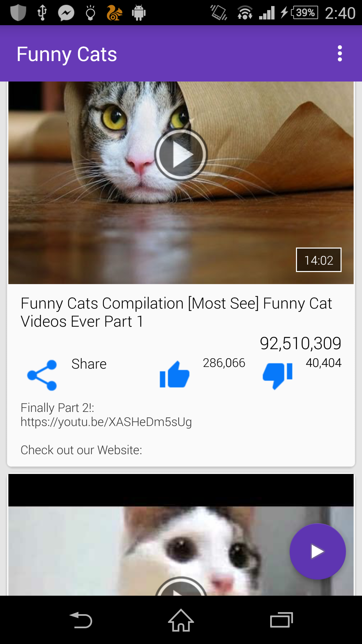362x644 pixels.
Task: Open the video title Funny Cats Compilation
Action: [x=176, y=312]
